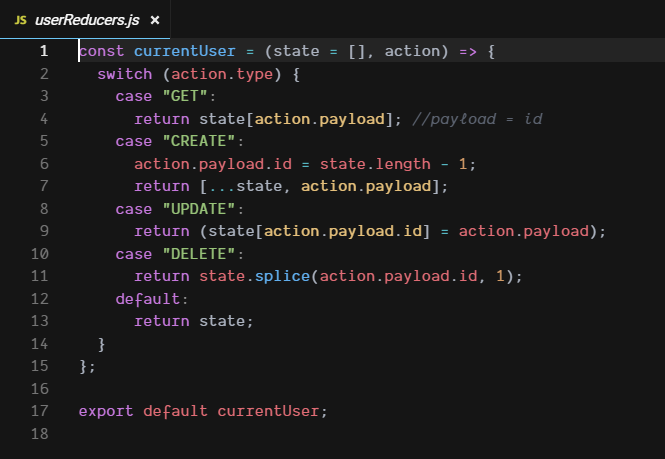This screenshot has height=459, width=665.
Task: Click line number 10 in gutter
Action: 40,254
